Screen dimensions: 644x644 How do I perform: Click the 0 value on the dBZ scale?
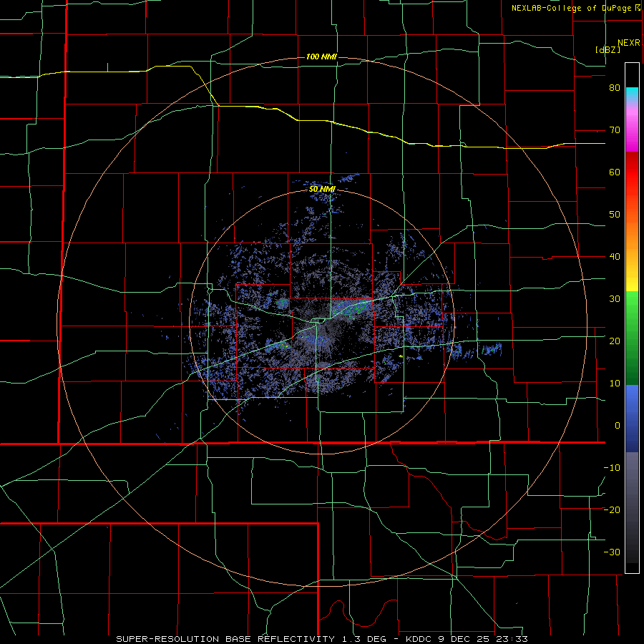point(618,426)
